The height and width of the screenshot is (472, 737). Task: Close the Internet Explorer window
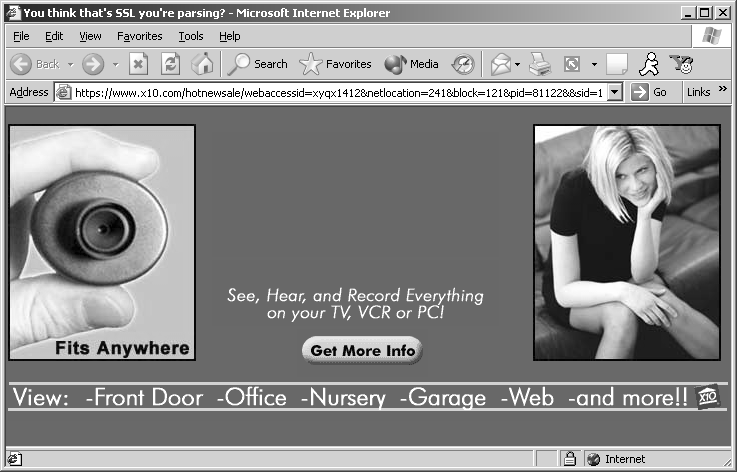pos(723,13)
